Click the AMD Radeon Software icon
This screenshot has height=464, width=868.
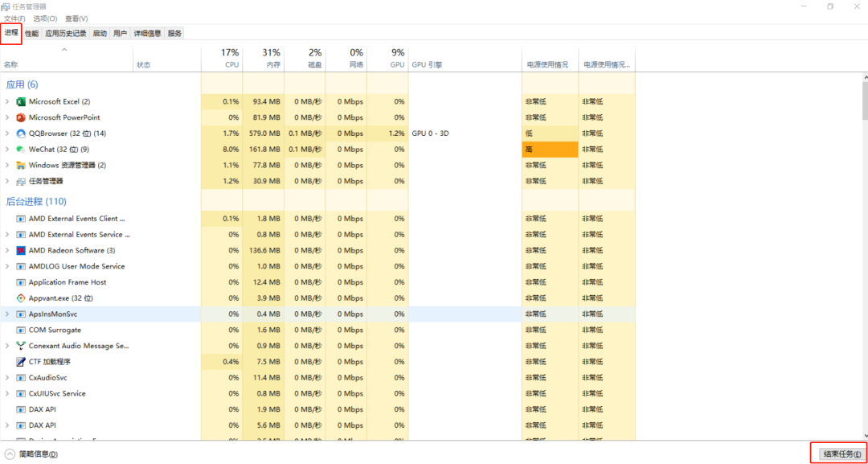pyautogui.click(x=21, y=250)
